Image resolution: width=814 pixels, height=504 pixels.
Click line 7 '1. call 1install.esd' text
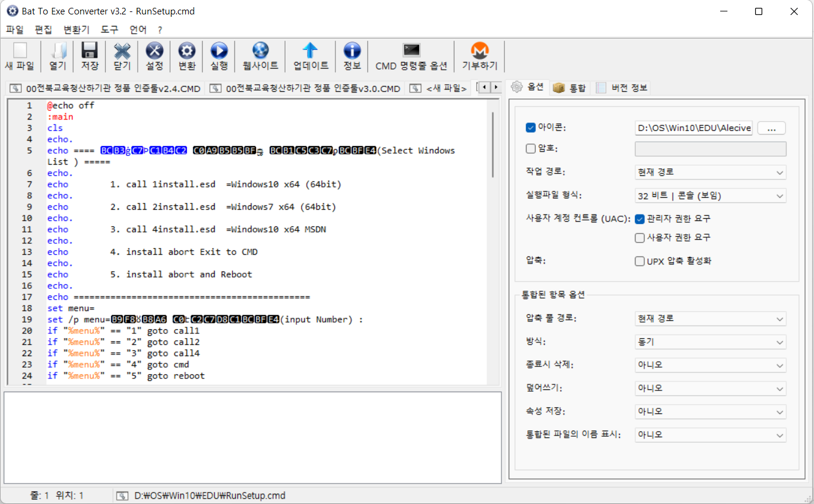click(162, 184)
